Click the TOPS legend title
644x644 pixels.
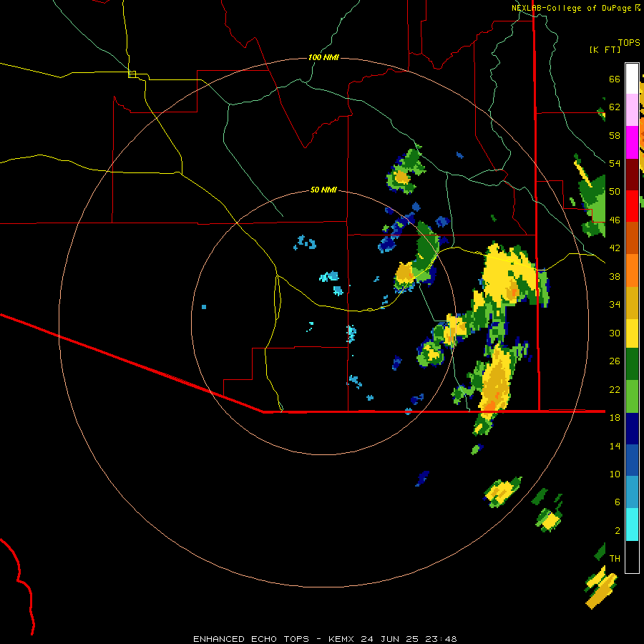coord(629,42)
